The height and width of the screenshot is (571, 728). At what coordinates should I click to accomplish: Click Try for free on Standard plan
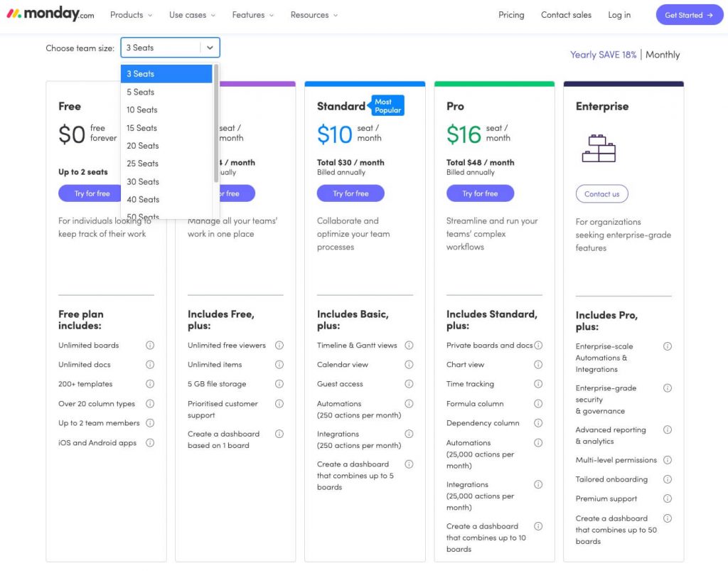350,193
